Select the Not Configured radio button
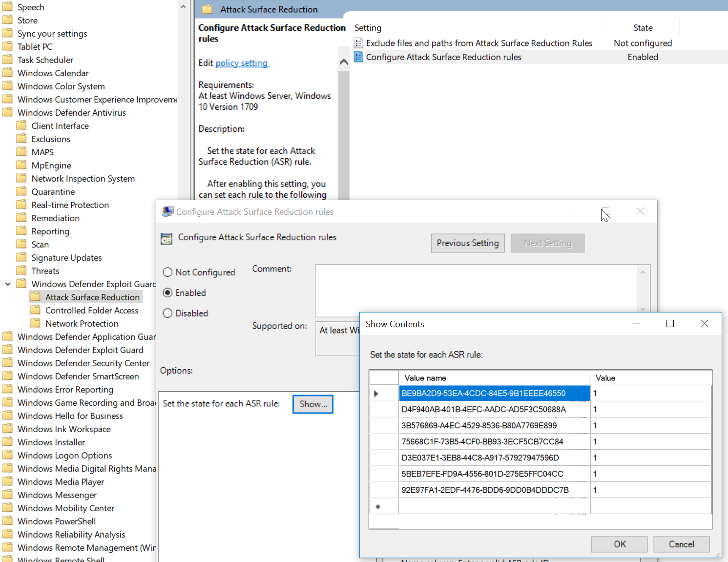 [x=167, y=272]
